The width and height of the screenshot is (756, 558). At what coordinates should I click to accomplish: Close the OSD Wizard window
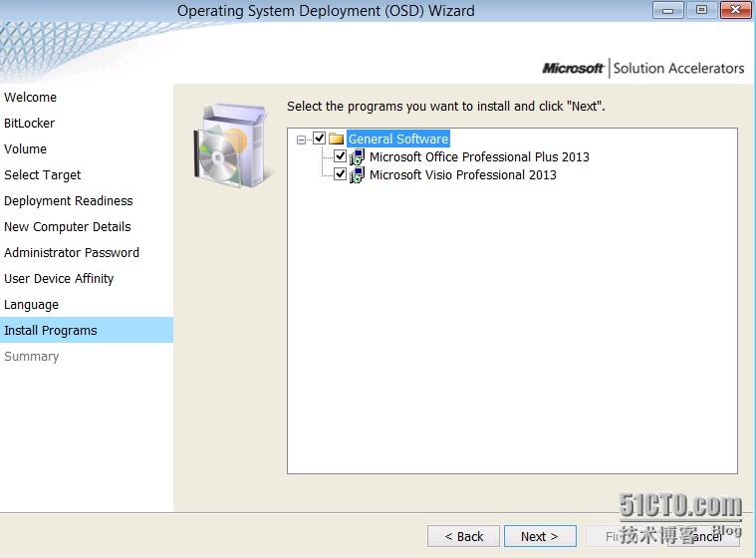tap(735, 10)
